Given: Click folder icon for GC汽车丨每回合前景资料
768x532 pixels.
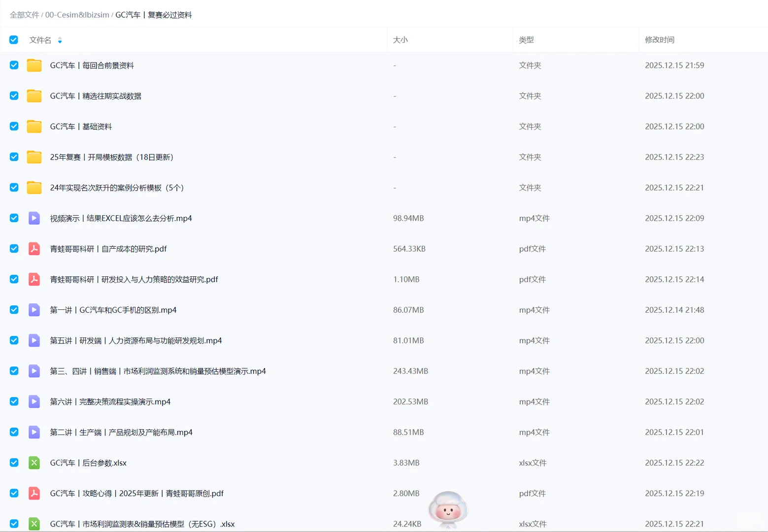Looking at the screenshot, I should click(34, 66).
